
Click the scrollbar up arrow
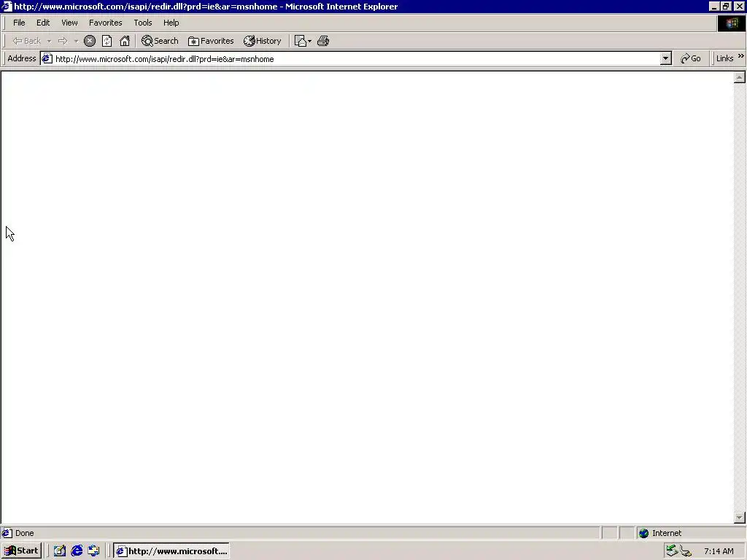pyautogui.click(x=740, y=77)
